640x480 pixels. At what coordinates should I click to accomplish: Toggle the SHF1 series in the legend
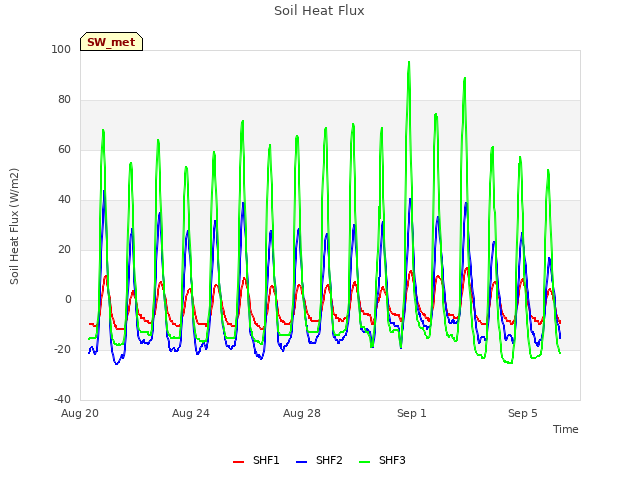256,460
